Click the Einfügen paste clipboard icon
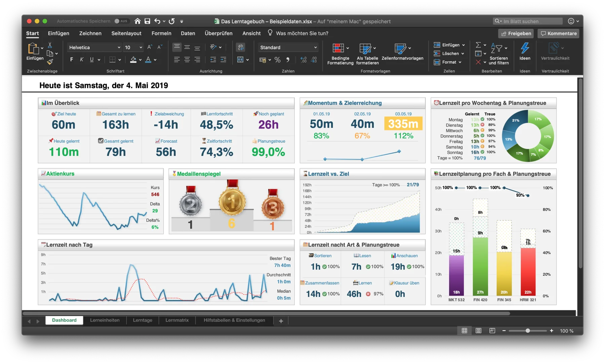 (x=33, y=49)
